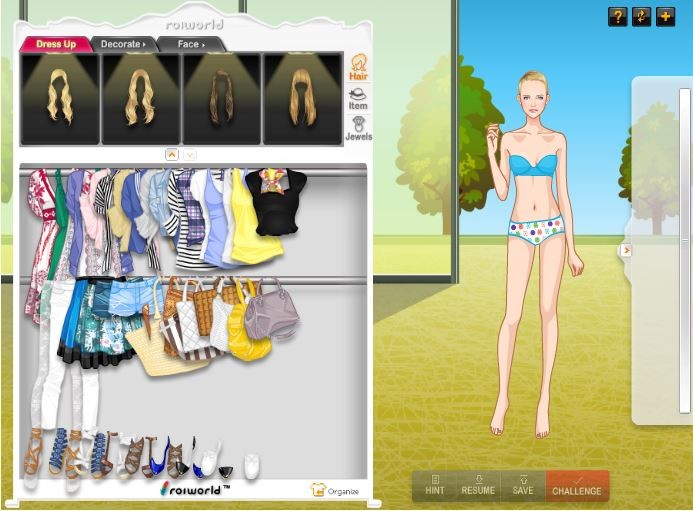Image resolution: width=693 pixels, height=511 pixels.
Task: Click the Hint button
Action: [x=434, y=486]
